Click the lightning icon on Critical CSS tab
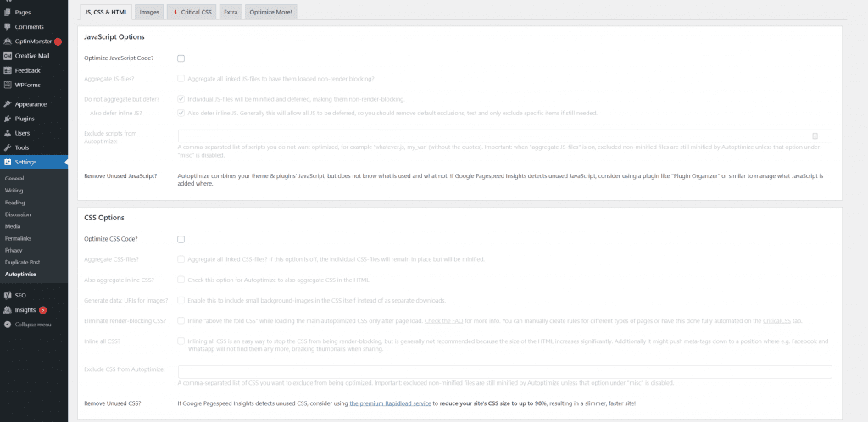This screenshot has height=422, width=868. (175, 12)
